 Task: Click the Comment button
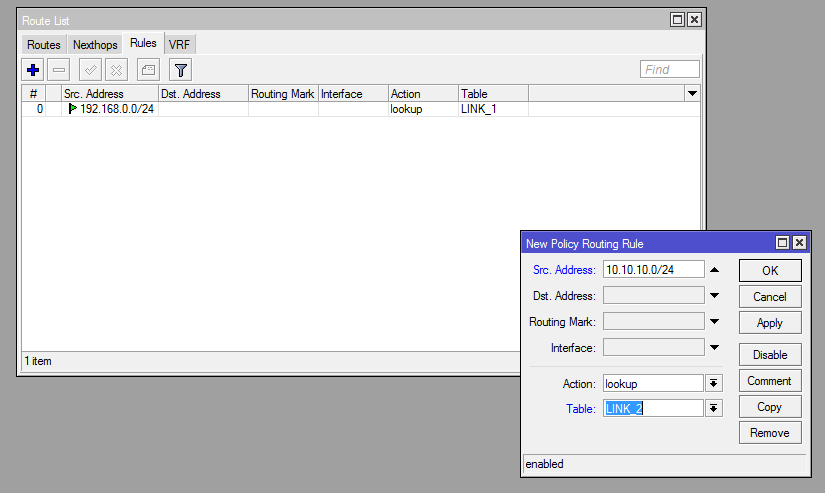pos(770,380)
